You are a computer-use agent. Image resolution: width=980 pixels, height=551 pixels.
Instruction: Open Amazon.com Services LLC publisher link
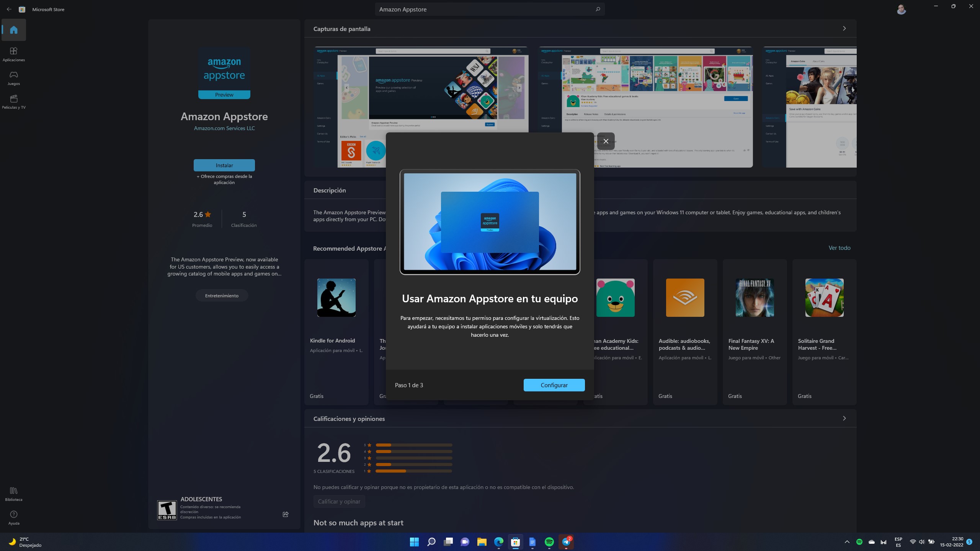[x=224, y=128]
